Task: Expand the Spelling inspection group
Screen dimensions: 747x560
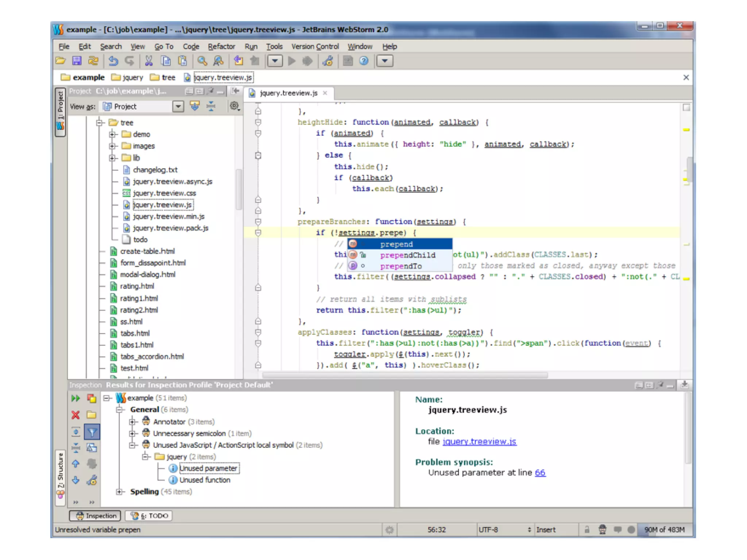Action: point(119,492)
